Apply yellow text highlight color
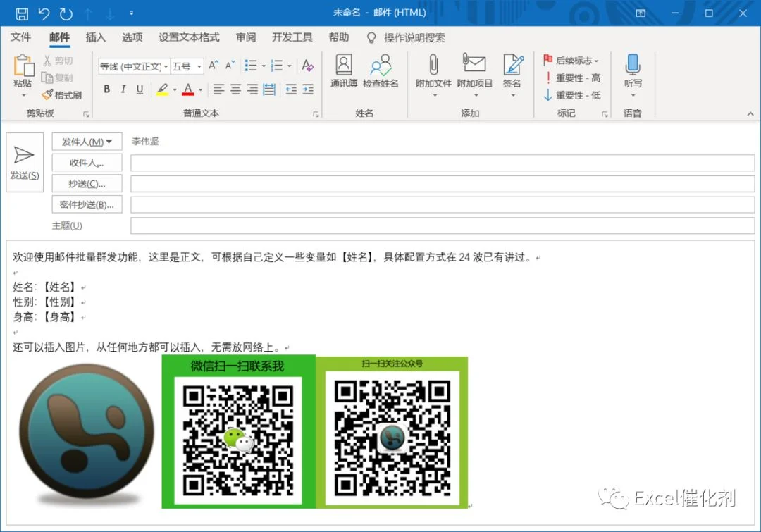 163,89
